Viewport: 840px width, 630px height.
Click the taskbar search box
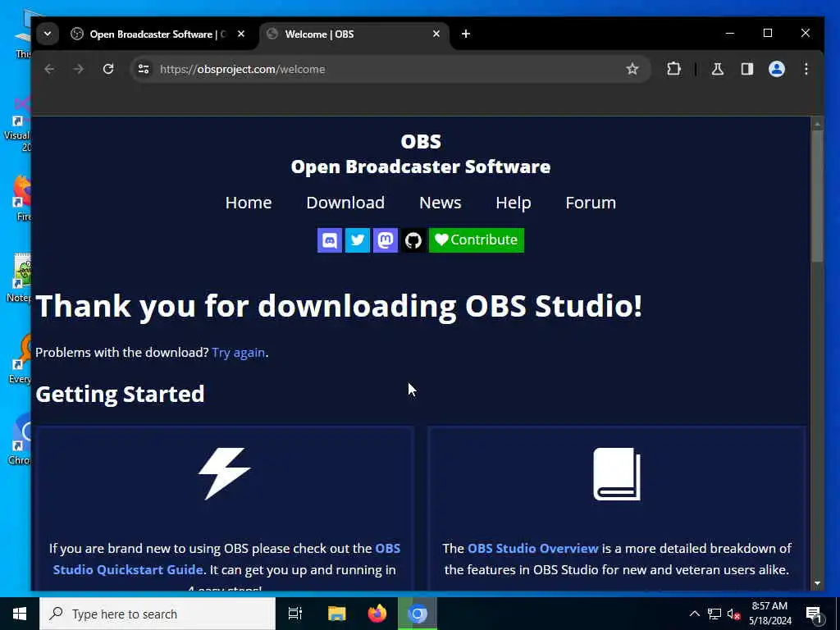pyautogui.click(x=157, y=614)
